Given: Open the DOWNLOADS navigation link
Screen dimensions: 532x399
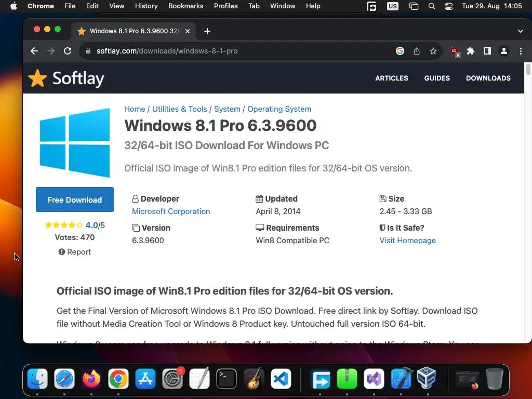Looking at the screenshot, I should coord(488,78).
